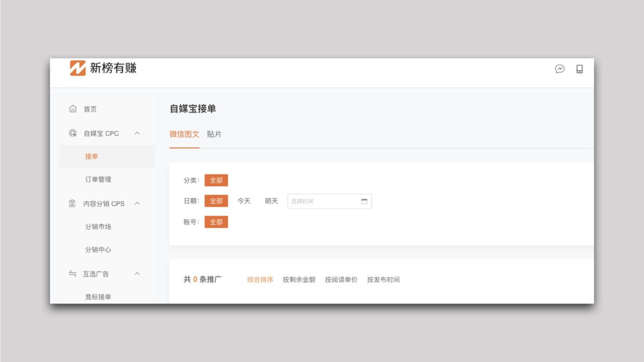Screen dimensions: 644x362
Task: Click the 互选广告 swap arrows icon
Action: (72, 274)
